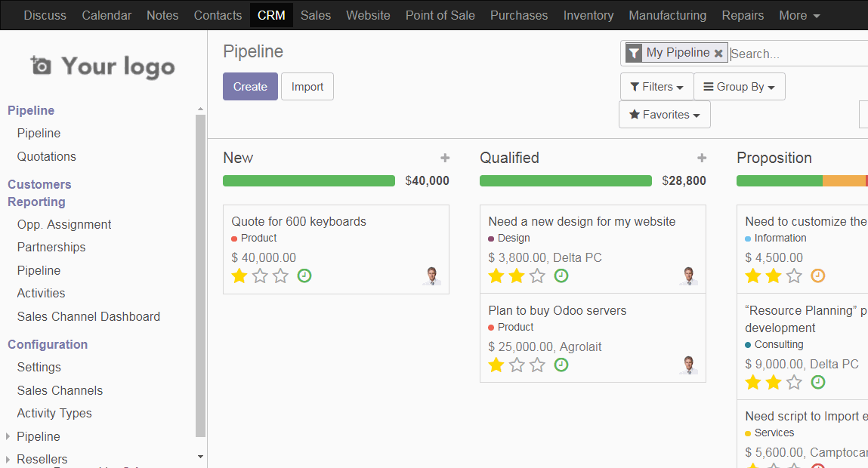Open the Inventory menu in top bar

[x=588, y=15]
